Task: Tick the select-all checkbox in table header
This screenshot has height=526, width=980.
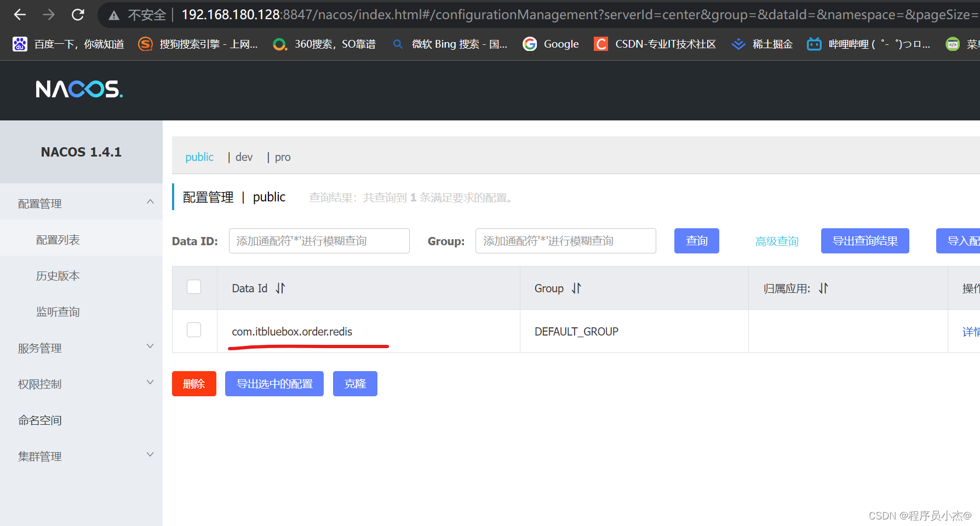Action: (194, 287)
